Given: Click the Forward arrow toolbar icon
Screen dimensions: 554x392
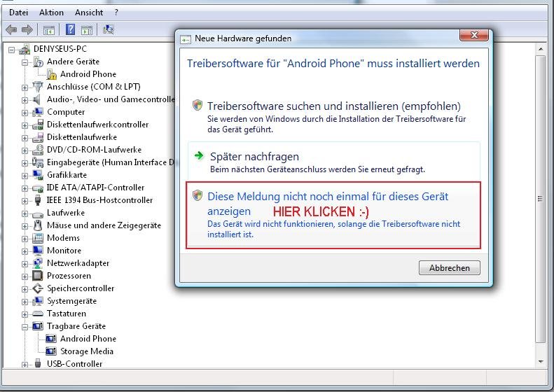Looking at the screenshot, I should [x=27, y=29].
